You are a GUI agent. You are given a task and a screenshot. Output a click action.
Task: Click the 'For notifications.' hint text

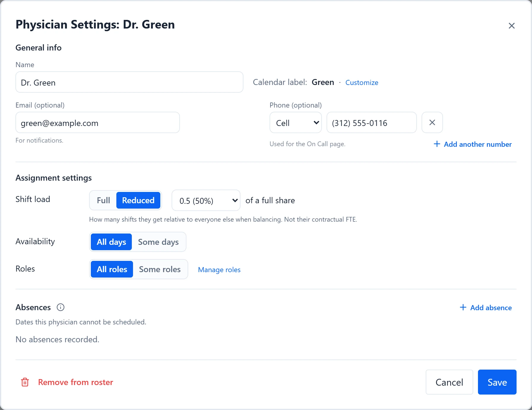pyautogui.click(x=39, y=140)
